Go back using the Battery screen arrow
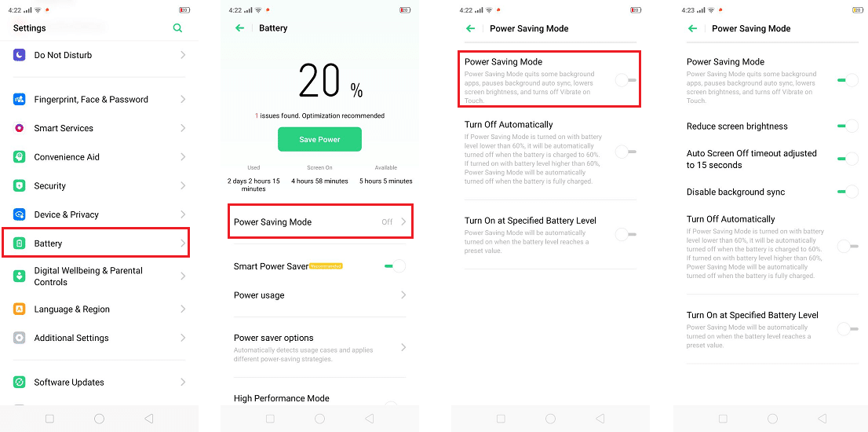The image size is (868, 432). [x=239, y=28]
